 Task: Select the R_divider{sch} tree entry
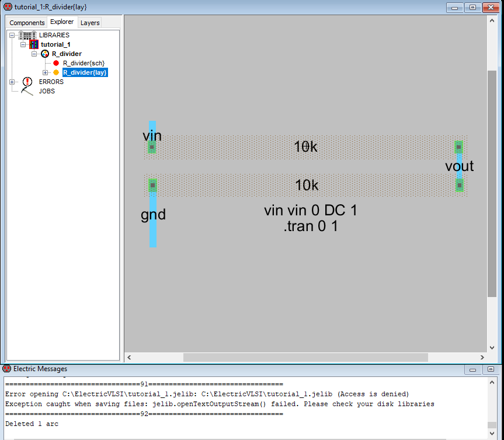click(84, 63)
